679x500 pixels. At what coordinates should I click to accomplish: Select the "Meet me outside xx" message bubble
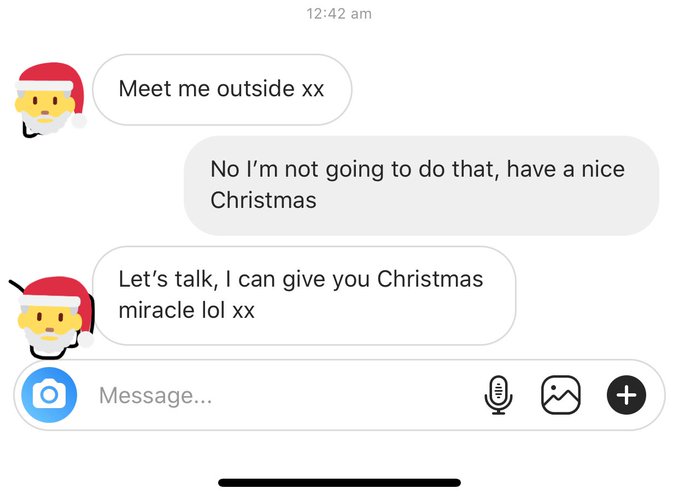(x=221, y=89)
